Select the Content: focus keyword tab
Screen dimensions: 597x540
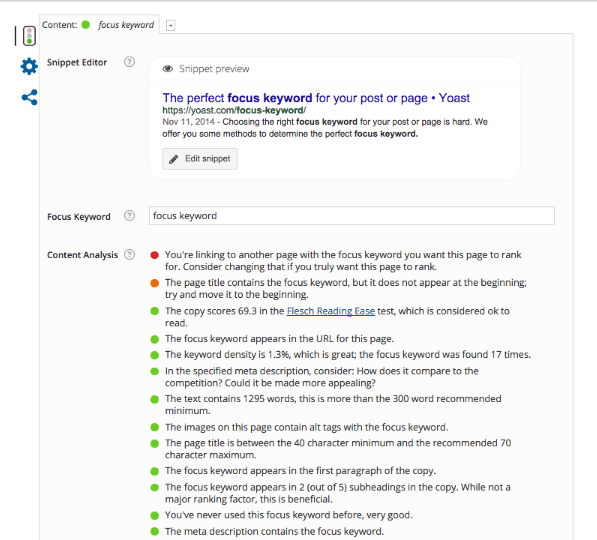99,25
